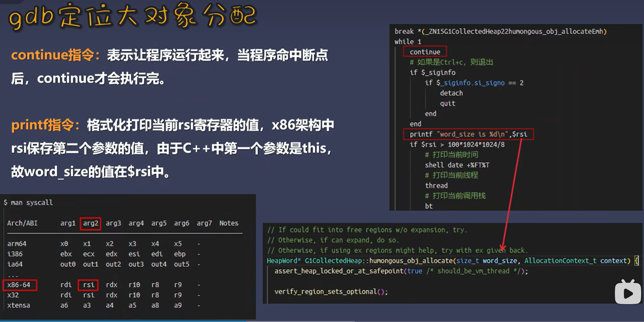Click the buffered gray section of progress bar

click(x=300, y=321)
